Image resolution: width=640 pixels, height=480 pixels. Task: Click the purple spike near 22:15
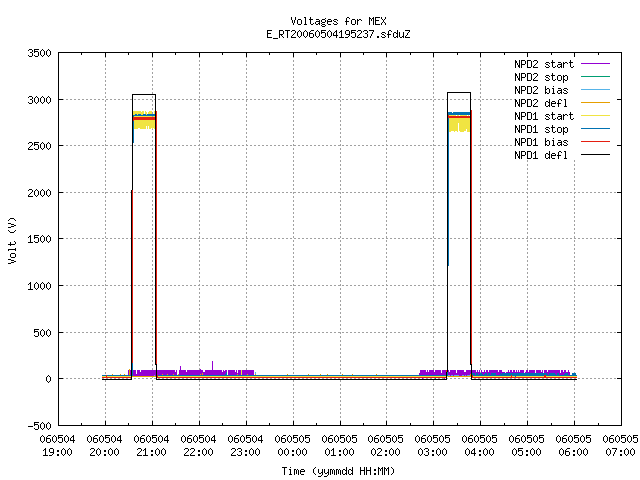click(x=212, y=365)
